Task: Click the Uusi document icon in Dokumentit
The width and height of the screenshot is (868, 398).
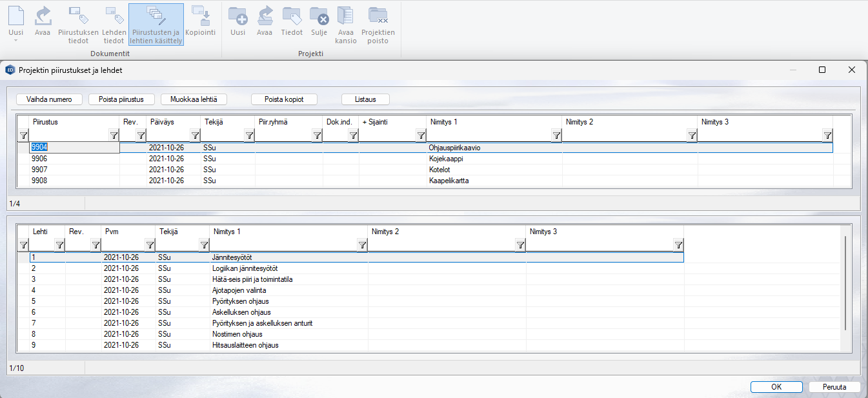Action: (16, 15)
